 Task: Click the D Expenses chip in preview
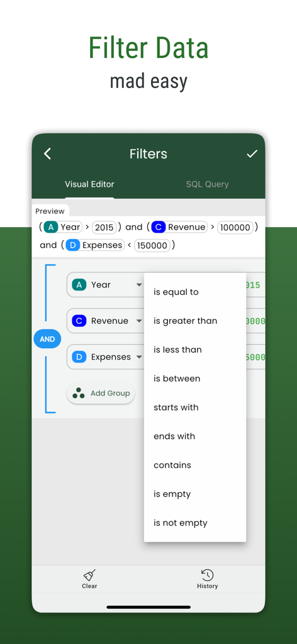(x=94, y=245)
